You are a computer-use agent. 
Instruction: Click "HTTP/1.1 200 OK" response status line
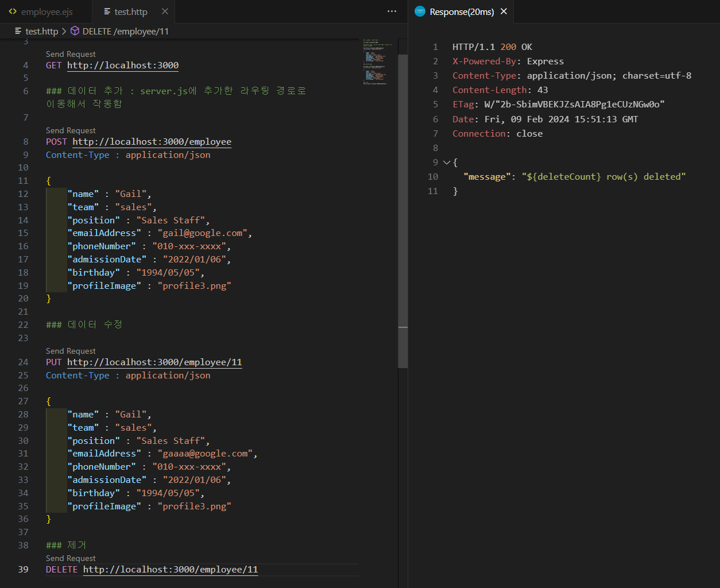click(492, 47)
